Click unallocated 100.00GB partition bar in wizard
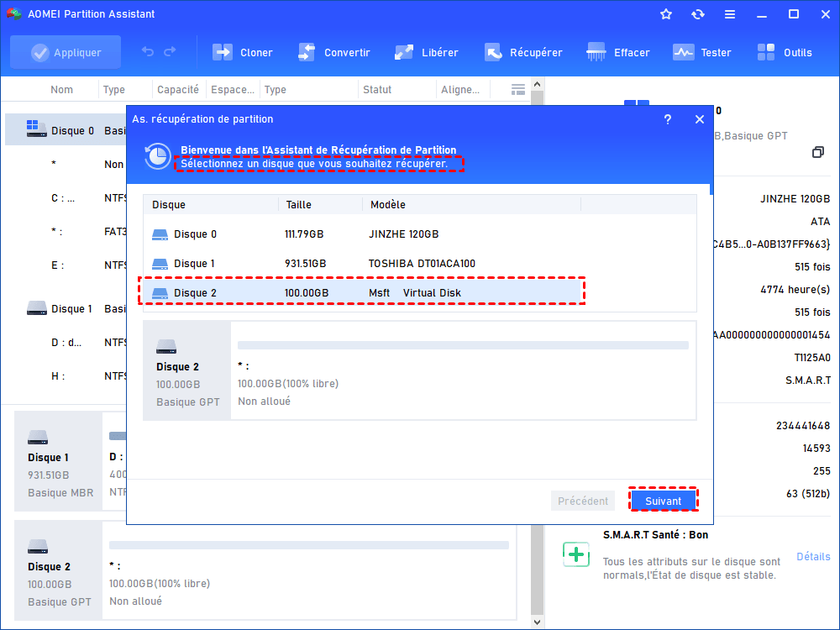 click(x=463, y=345)
